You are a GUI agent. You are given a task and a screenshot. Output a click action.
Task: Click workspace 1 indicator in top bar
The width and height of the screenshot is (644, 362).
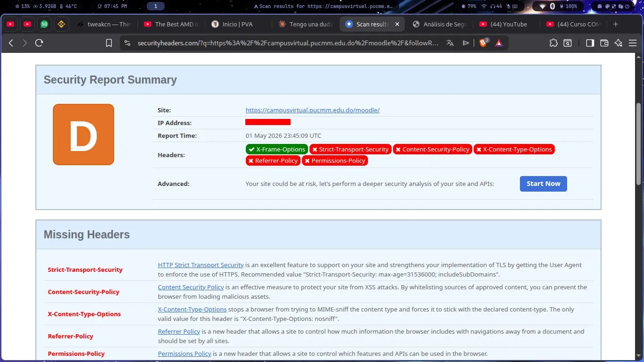coord(156,7)
